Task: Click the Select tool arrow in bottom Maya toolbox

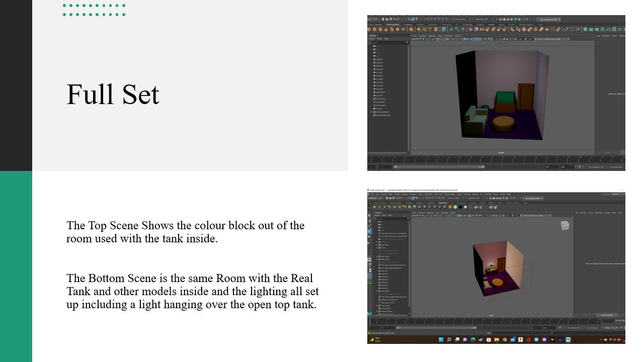Action: (369, 215)
